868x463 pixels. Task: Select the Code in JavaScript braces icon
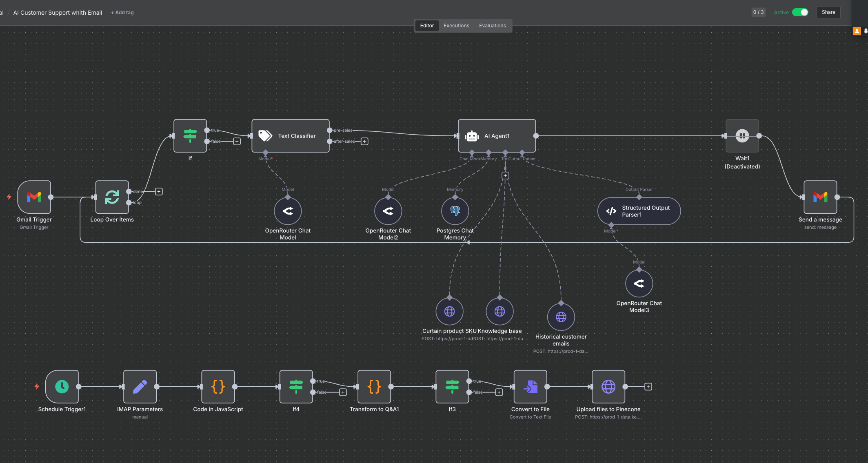pos(218,386)
